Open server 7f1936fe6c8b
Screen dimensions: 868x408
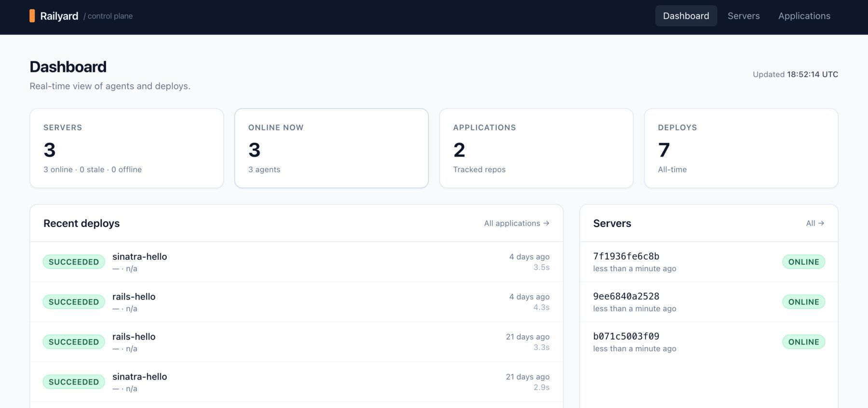[x=709, y=262]
